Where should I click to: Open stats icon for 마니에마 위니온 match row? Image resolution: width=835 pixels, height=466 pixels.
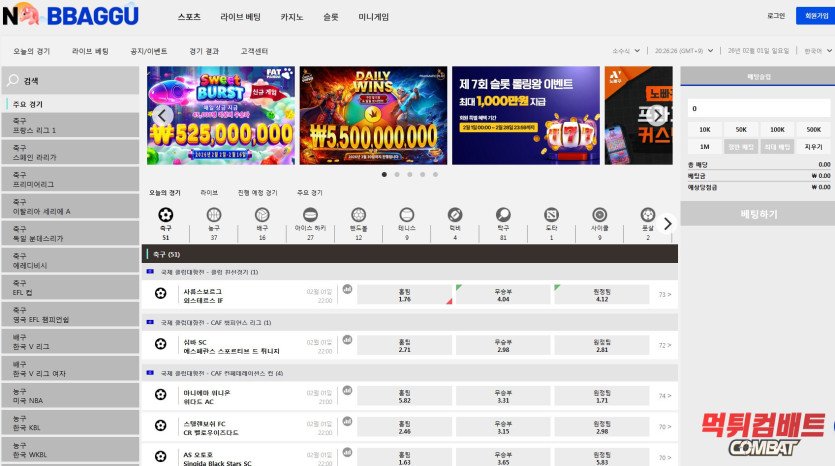[x=347, y=390]
